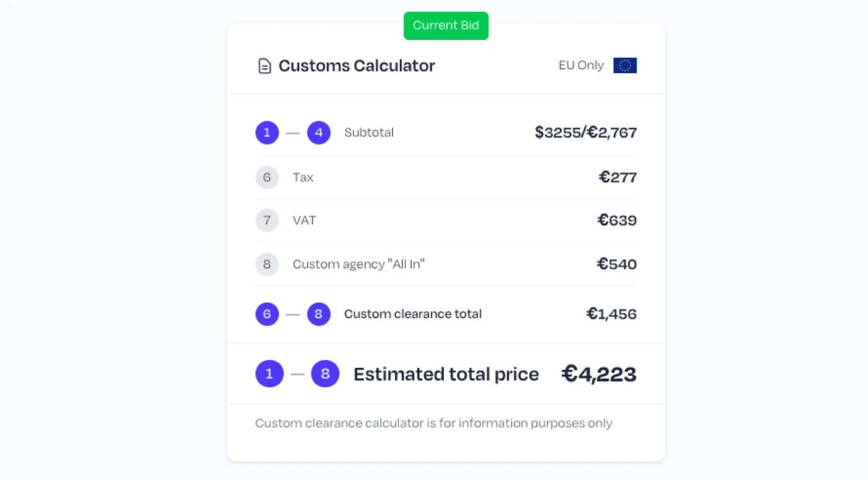Click large 8 circle beside Estimated total price

point(325,374)
